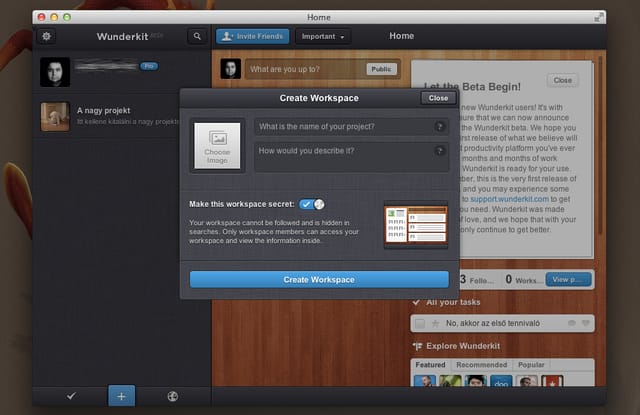Open the search magnifier in sidebar header

[x=197, y=36]
